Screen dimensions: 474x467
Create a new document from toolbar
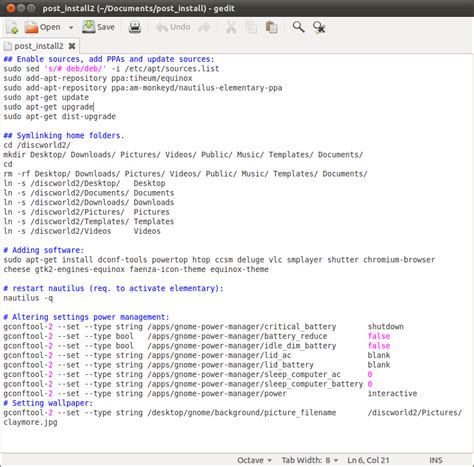click(x=12, y=28)
